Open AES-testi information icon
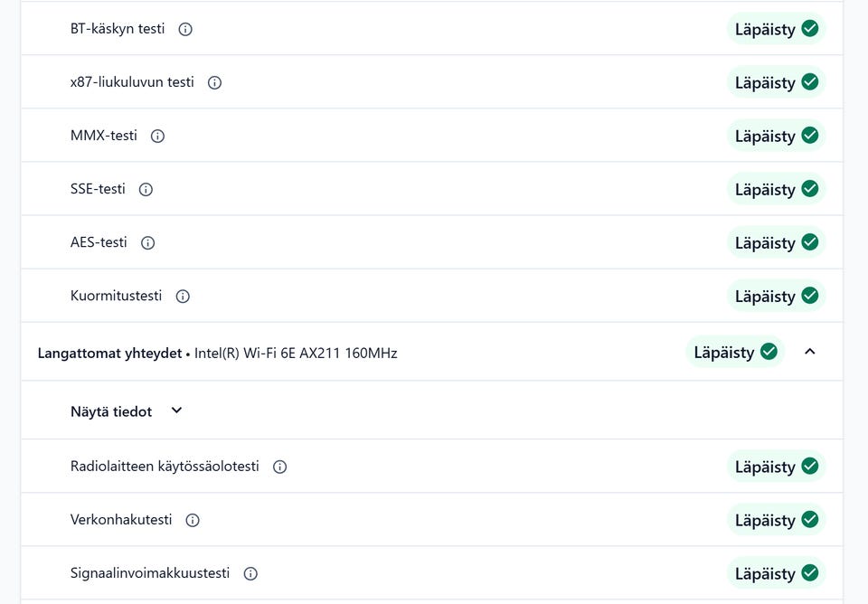 pos(148,242)
